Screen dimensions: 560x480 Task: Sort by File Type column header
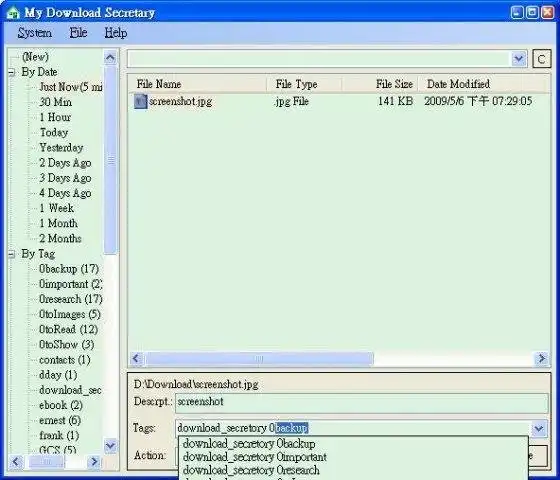coord(304,84)
